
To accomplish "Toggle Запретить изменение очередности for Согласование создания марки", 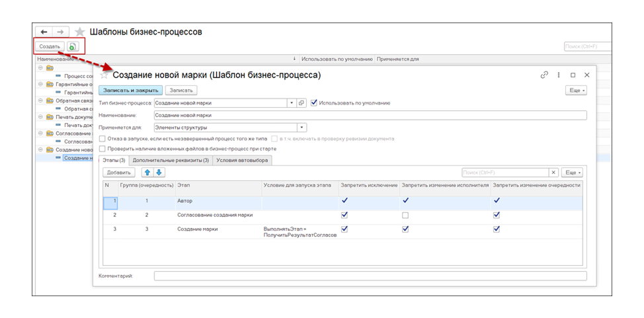I will 497,215.
